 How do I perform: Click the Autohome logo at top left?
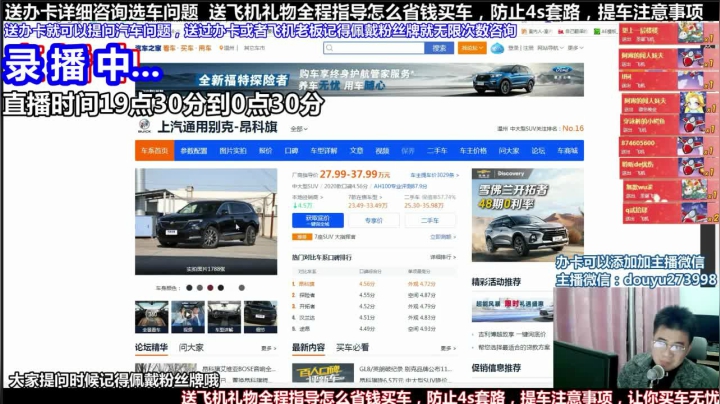pyautogui.click(x=148, y=48)
